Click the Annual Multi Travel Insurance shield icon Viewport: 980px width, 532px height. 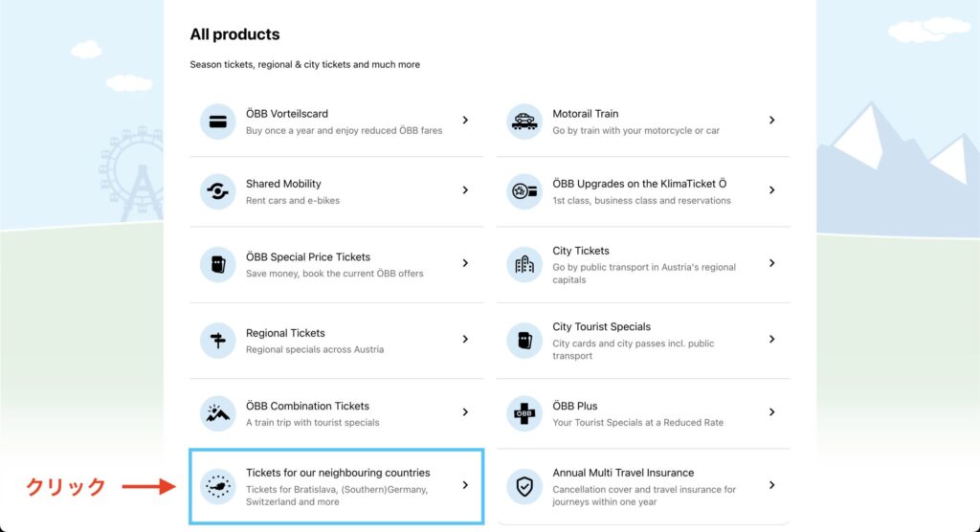[x=523, y=486]
